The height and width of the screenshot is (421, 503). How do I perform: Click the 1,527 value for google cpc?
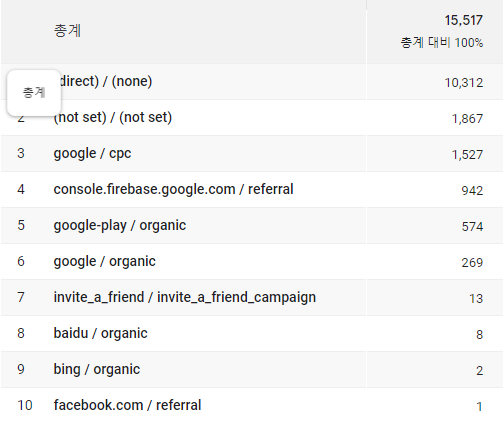[467, 154]
